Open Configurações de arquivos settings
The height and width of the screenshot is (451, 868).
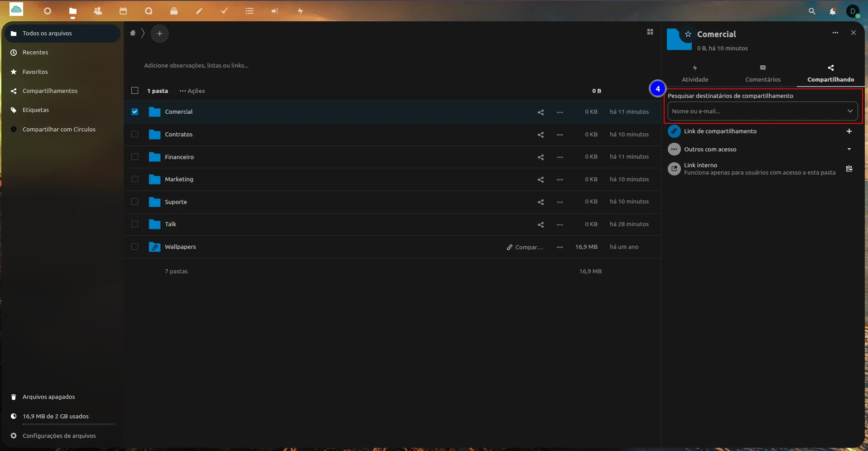(63, 436)
